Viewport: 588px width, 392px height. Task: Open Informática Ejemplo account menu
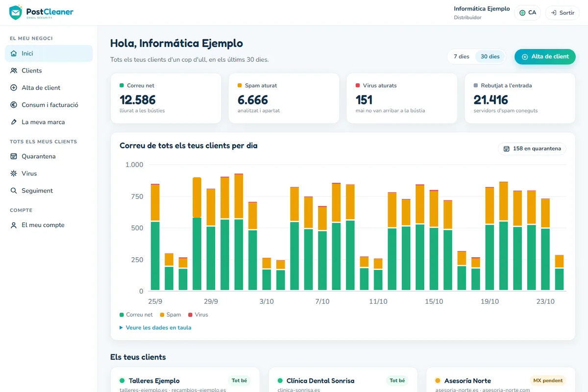482,13
